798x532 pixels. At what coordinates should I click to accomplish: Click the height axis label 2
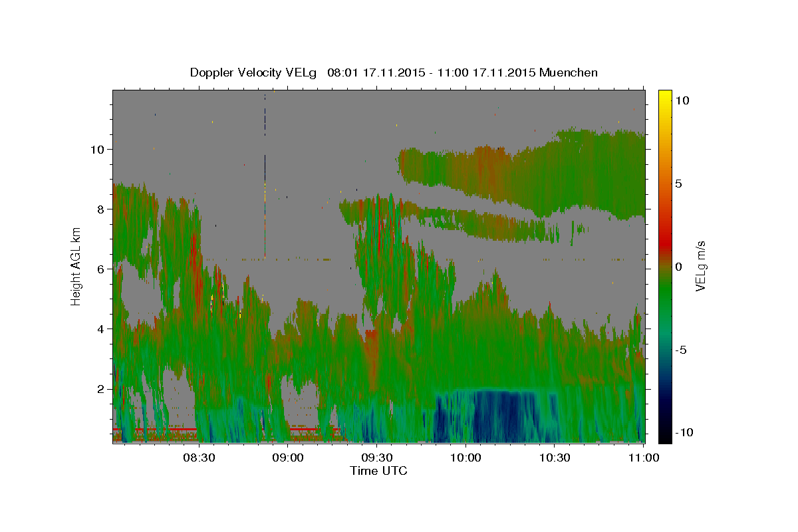101,389
